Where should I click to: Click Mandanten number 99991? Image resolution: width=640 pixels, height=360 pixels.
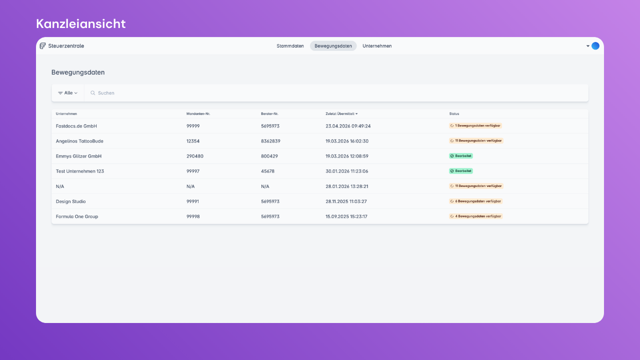click(193, 202)
